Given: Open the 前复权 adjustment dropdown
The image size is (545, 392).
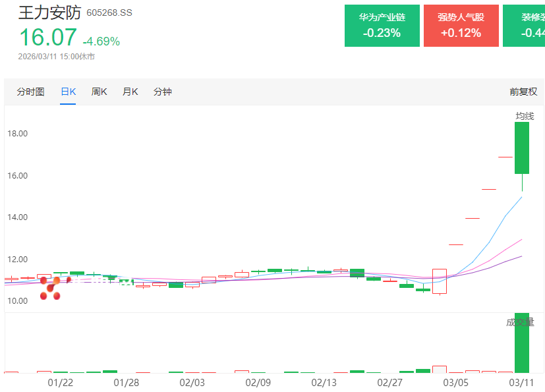Looking at the screenshot, I should [523, 92].
